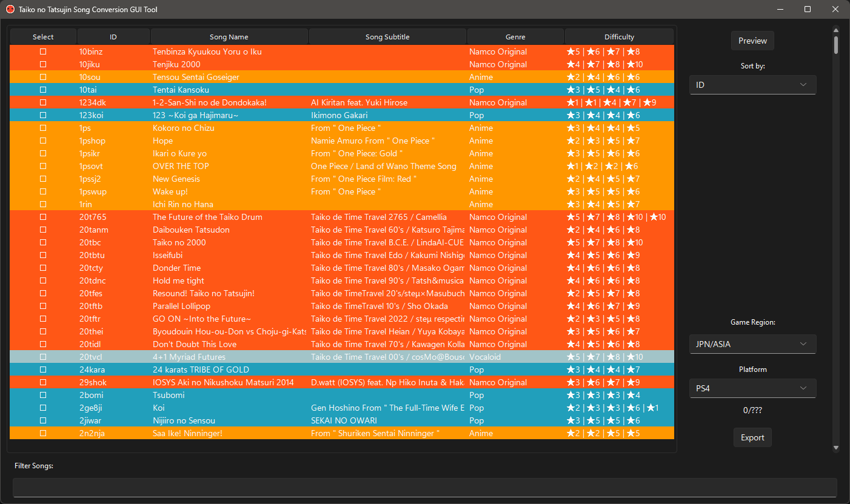850x504 pixels.
Task: Click the Export button
Action: pos(752,437)
